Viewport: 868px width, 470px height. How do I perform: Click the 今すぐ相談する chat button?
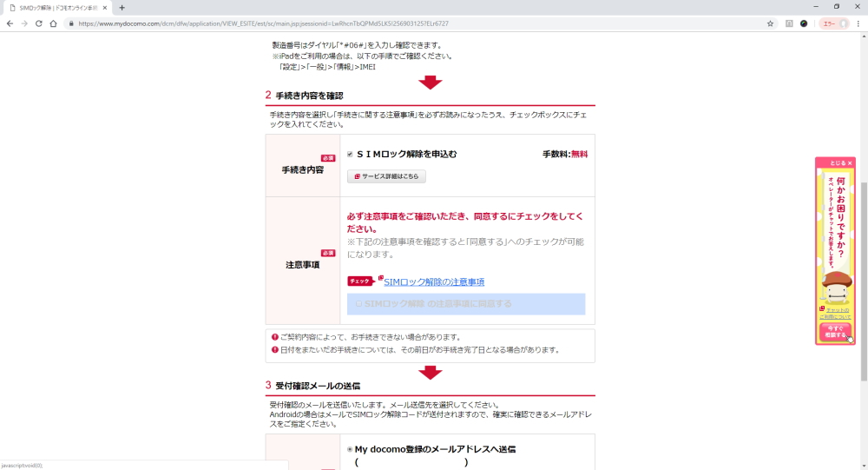coord(835,332)
